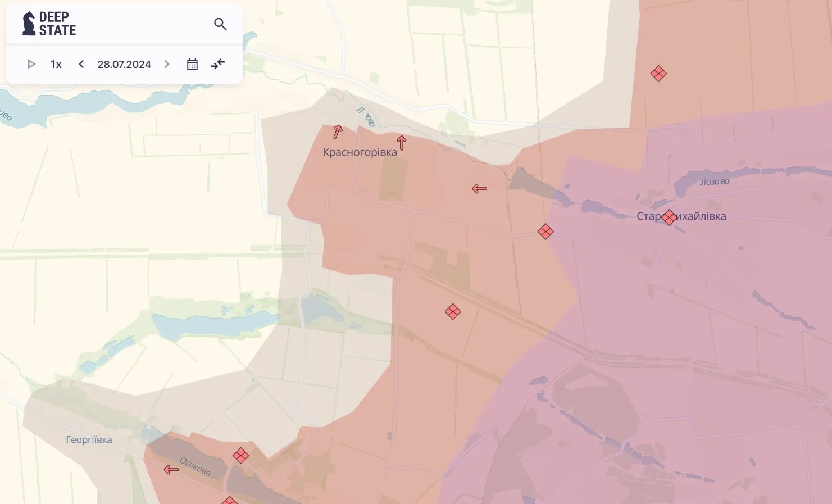Click left-pointing arrow east of Красногорівка

coord(479,189)
